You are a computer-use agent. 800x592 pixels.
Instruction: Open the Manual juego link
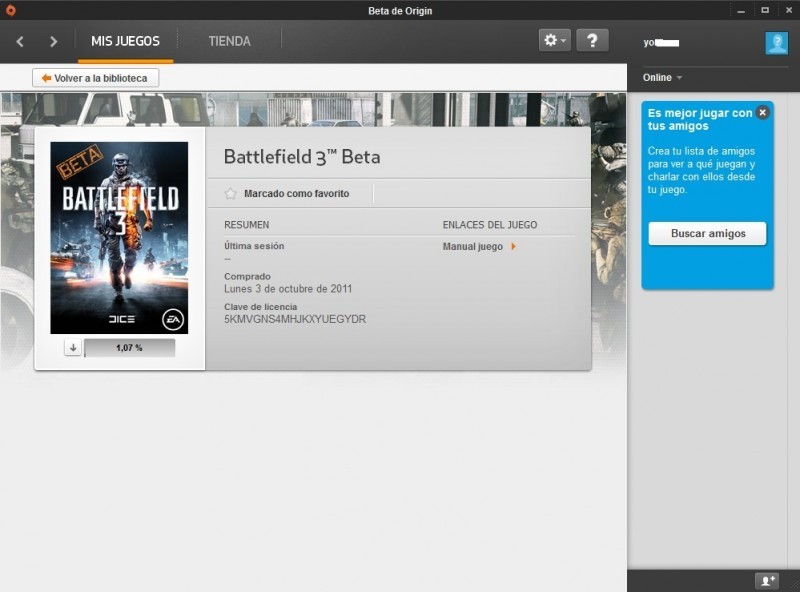point(479,246)
